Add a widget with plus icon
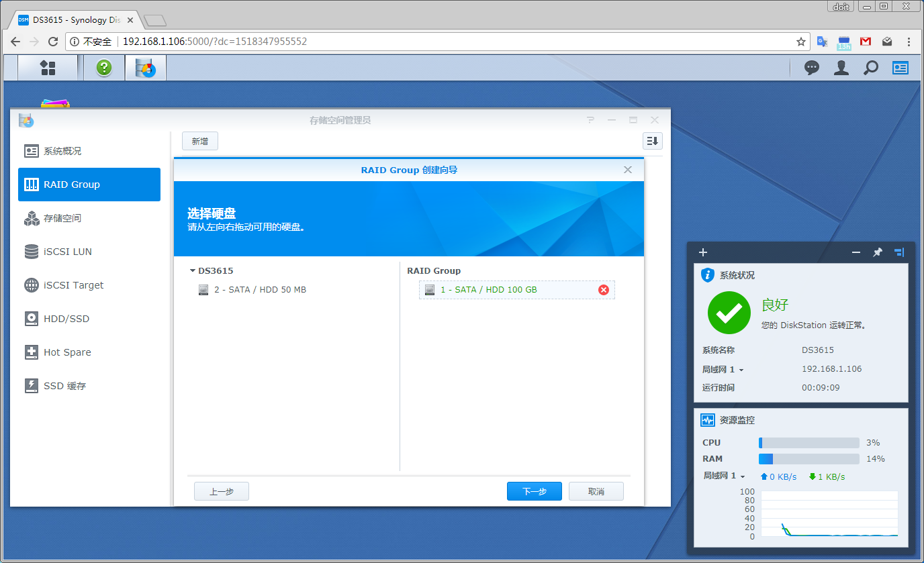 pos(703,252)
